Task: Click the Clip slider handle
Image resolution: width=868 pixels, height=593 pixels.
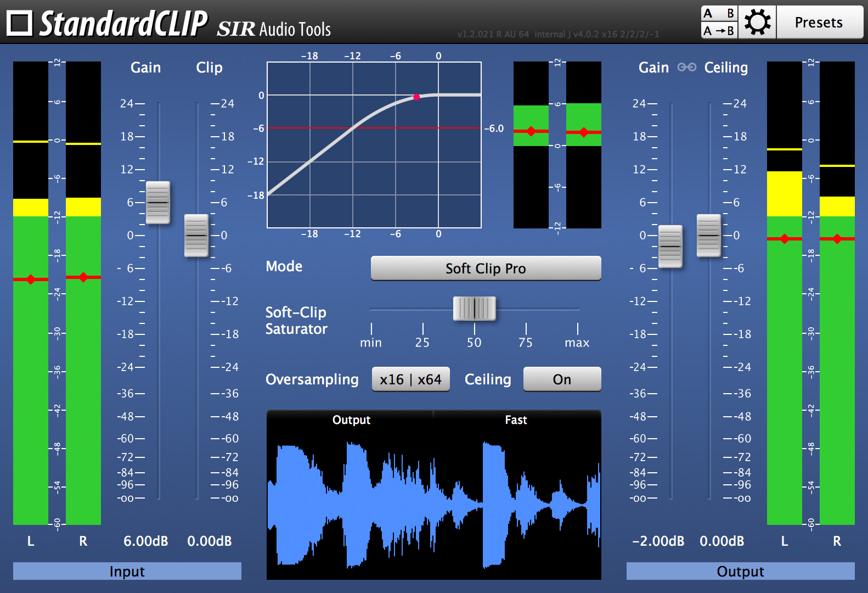Action: coord(196,236)
